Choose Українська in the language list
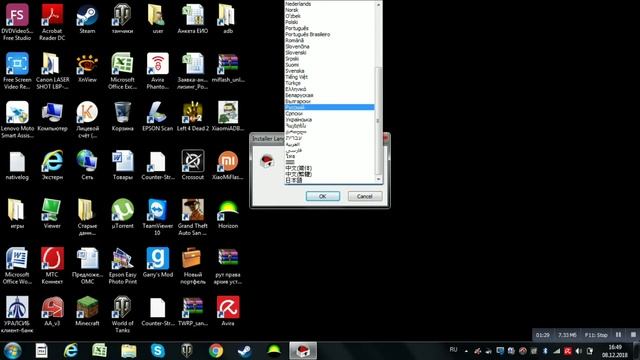Image resolution: width=640 pixels, height=360 pixels. click(x=329, y=120)
